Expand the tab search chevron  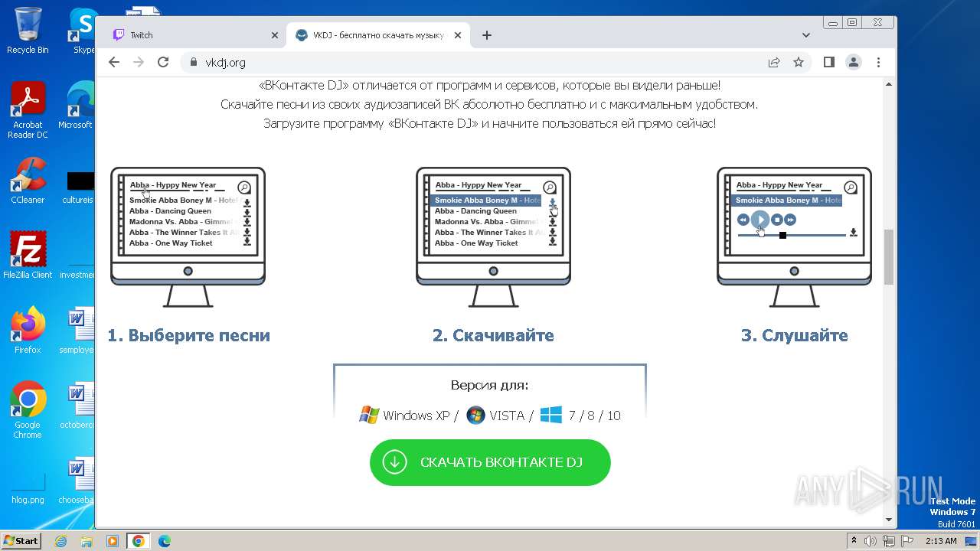(806, 35)
